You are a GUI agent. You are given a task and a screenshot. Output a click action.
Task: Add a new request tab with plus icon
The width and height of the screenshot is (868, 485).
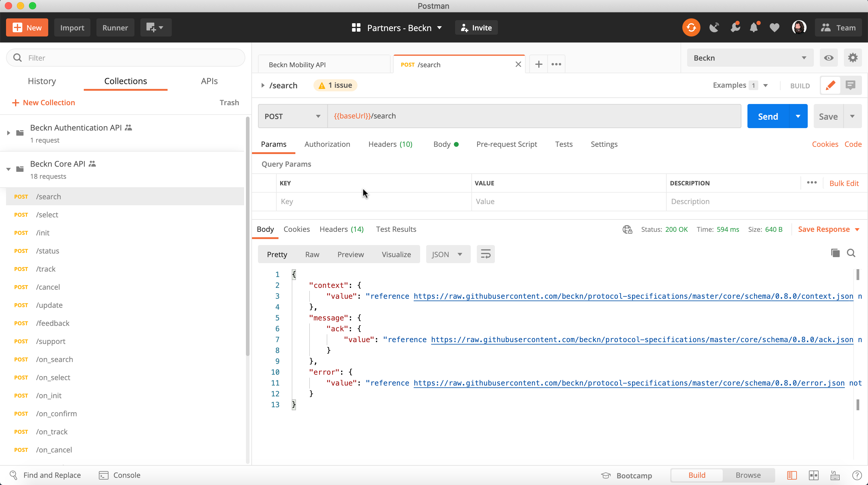click(x=539, y=64)
